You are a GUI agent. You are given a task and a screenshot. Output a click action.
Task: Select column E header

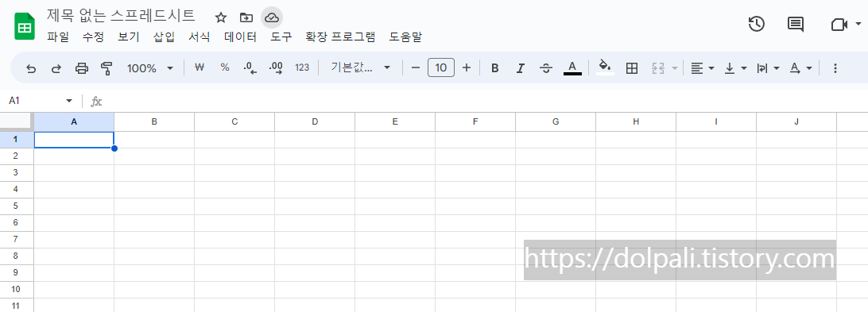point(395,121)
